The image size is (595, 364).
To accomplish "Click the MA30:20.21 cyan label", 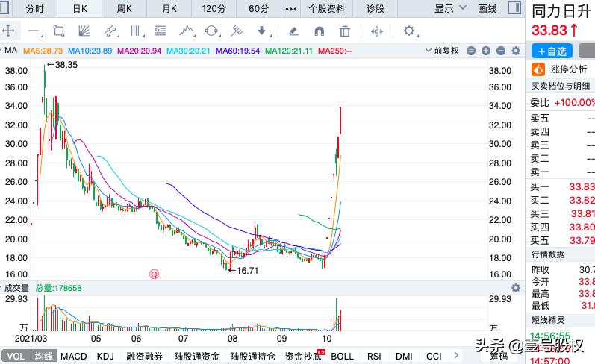I will tap(188, 51).
